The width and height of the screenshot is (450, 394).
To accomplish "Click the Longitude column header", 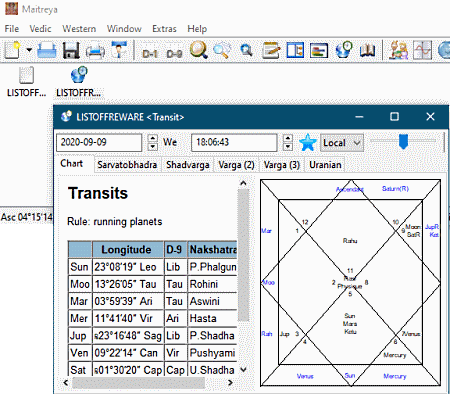I will click(x=128, y=249).
